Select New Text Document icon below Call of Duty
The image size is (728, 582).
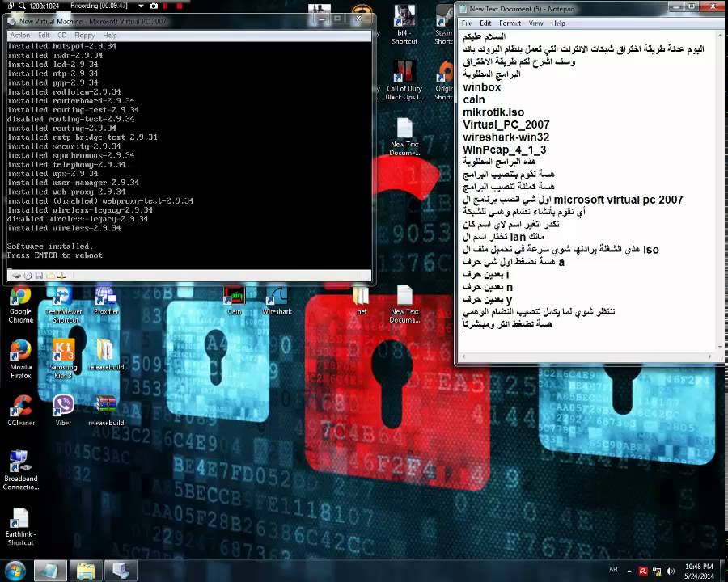point(404,137)
